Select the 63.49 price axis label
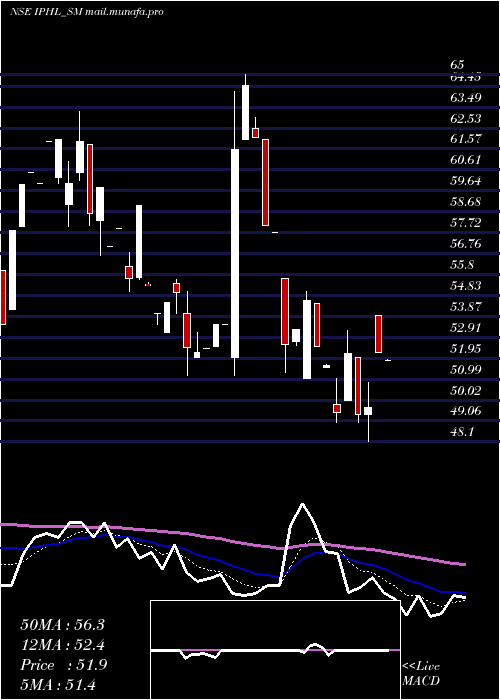Image resolution: width=500 pixels, height=700 pixels. pyautogui.click(x=466, y=97)
